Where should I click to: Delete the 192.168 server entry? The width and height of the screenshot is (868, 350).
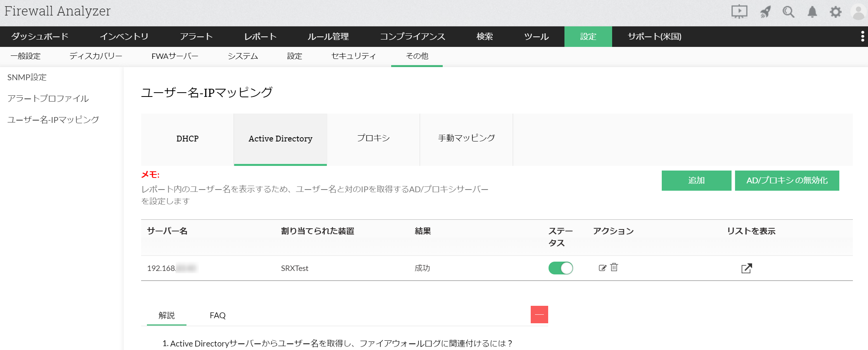(x=614, y=267)
